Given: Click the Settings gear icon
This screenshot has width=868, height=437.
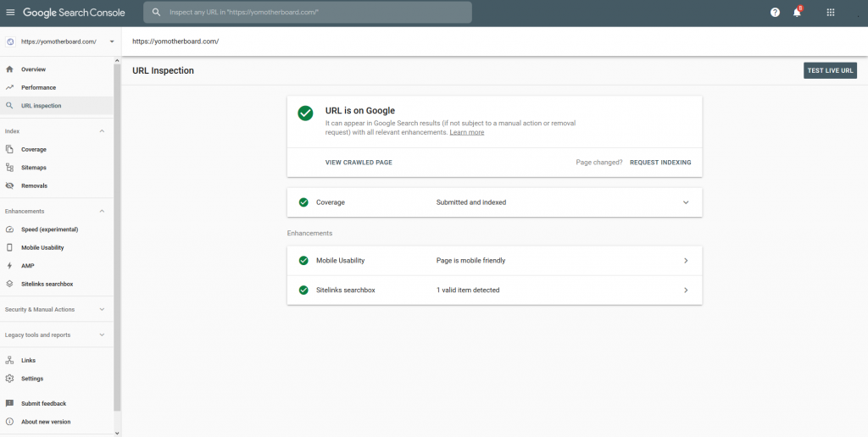Looking at the screenshot, I should [x=9, y=379].
